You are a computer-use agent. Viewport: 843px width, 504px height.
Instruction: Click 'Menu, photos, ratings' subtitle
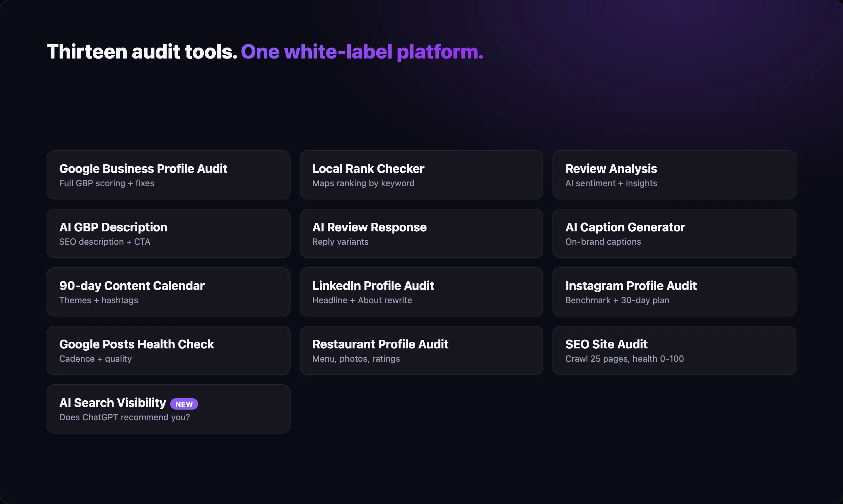[356, 359]
